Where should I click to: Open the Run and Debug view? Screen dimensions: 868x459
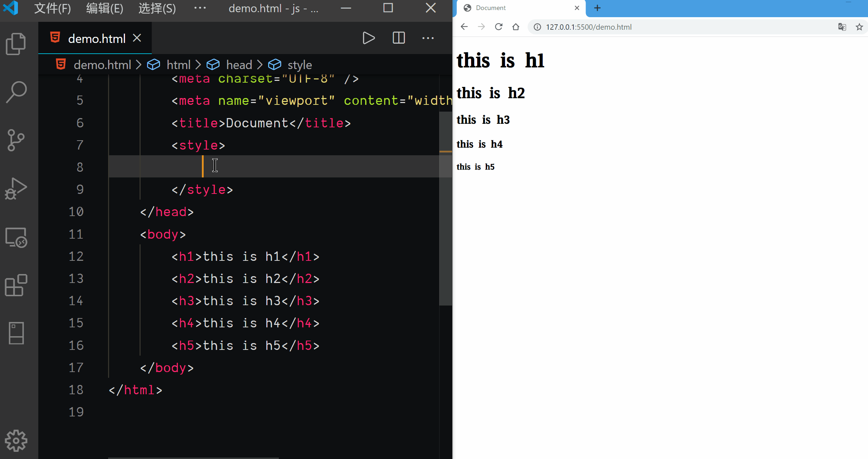point(16,189)
